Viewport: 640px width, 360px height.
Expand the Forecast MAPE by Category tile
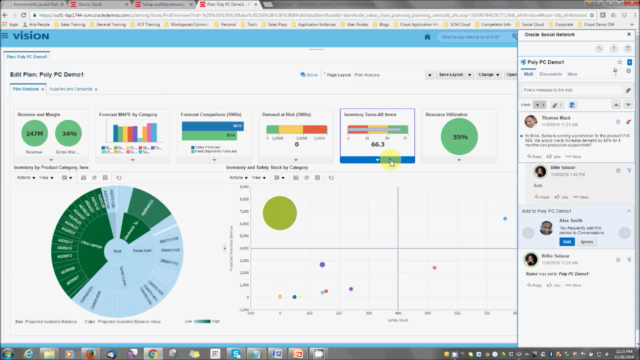tap(133, 160)
